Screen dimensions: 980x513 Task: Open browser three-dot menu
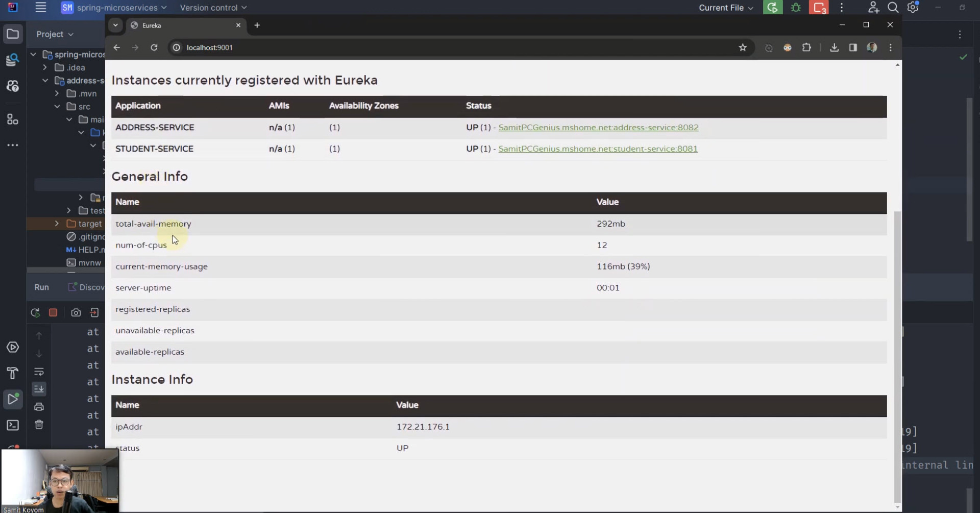[x=891, y=47]
